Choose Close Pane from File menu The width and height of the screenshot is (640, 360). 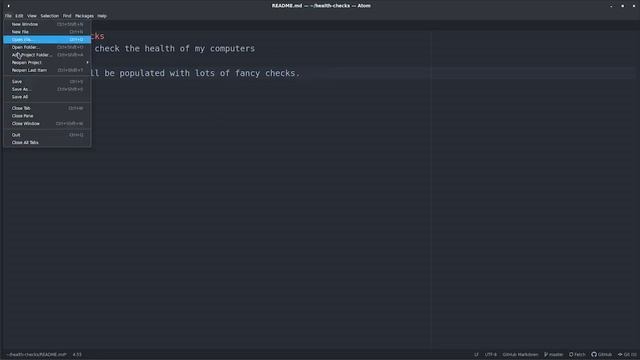coord(47,116)
